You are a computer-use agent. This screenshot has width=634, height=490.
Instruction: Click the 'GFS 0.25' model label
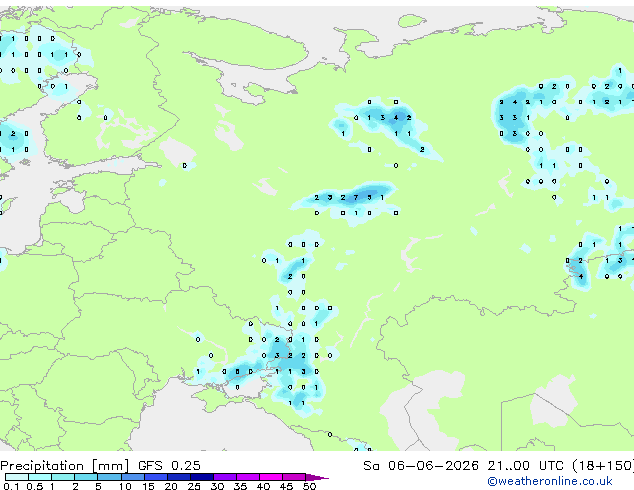coord(169,466)
